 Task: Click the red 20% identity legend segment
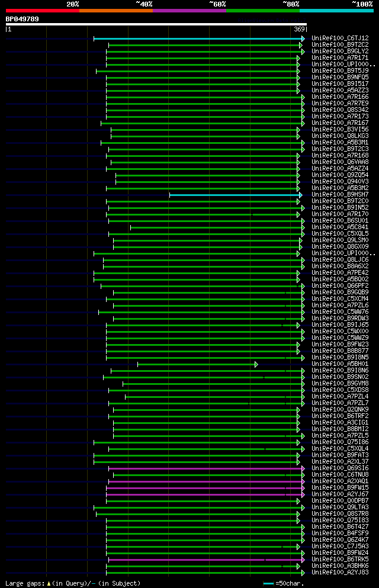43,11
